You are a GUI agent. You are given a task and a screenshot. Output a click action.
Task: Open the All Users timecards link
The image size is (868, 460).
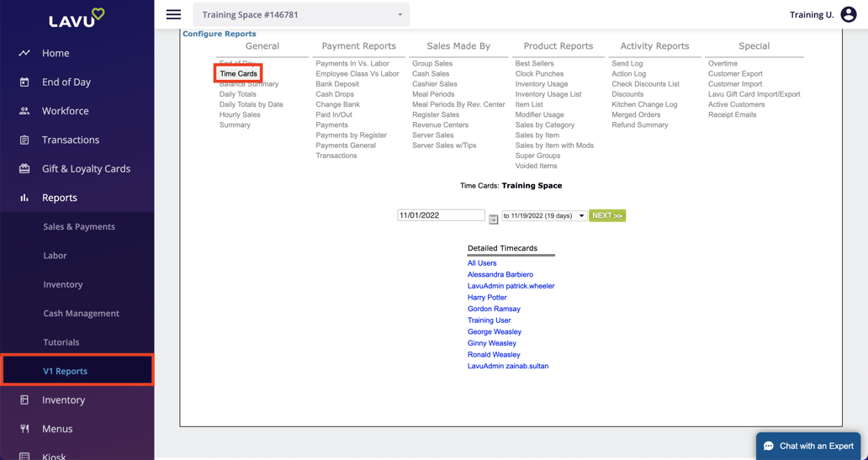[482, 263]
